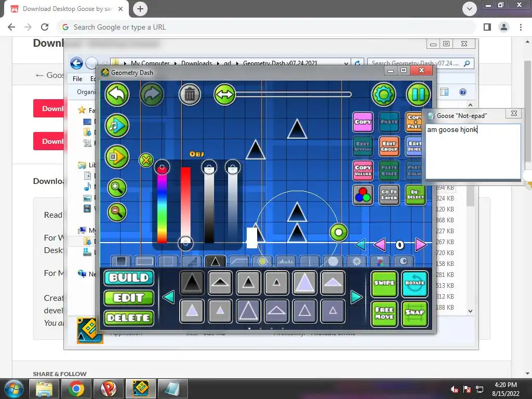Image resolution: width=532 pixels, height=399 pixels.
Task: Toggle the Snap option
Action: [415, 314]
